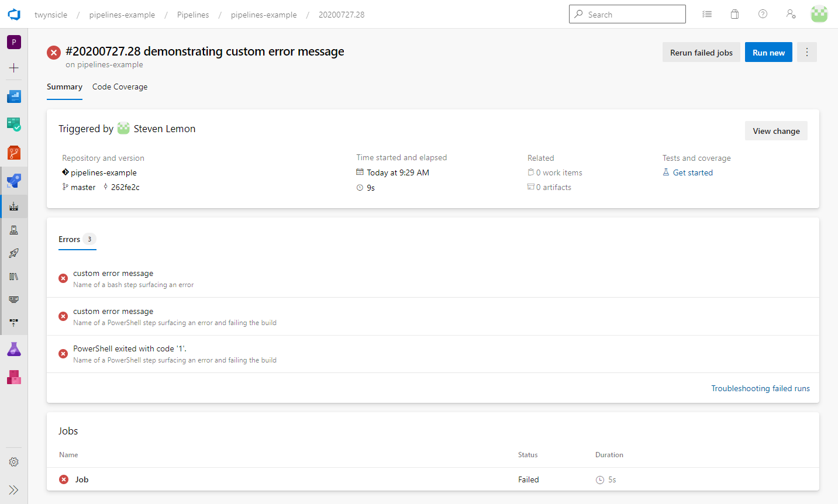Screen dimensions: 838x504
Task: Open the master branch link
Action: [x=83, y=187]
